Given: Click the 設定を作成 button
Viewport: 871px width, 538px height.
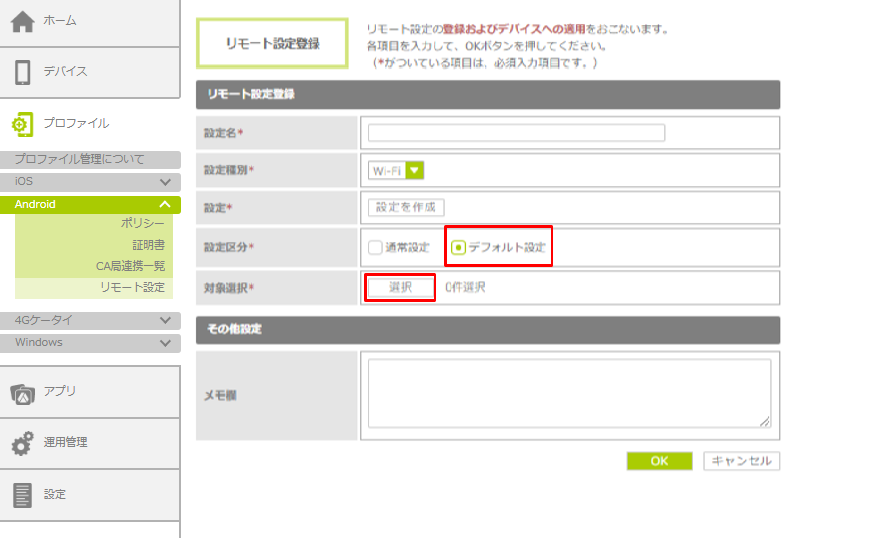Looking at the screenshot, I should [x=407, y=208].
